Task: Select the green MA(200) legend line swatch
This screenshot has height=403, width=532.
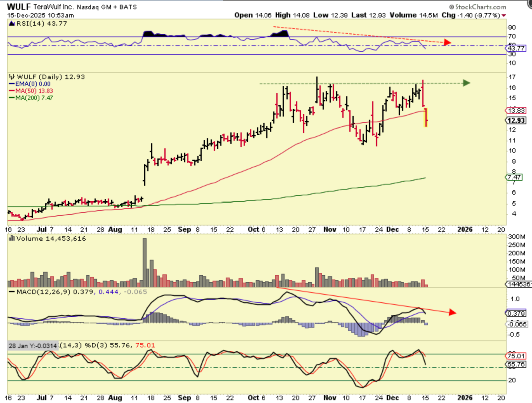Action: point(12,98)
